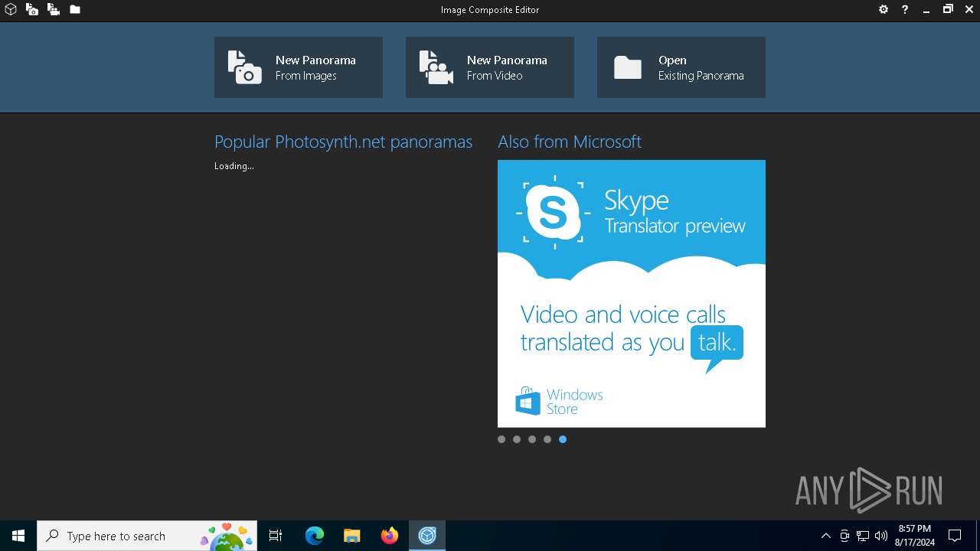Click the Loading... status text
Image resolution: width=980 pixels, height=551 pixels.
234,166
